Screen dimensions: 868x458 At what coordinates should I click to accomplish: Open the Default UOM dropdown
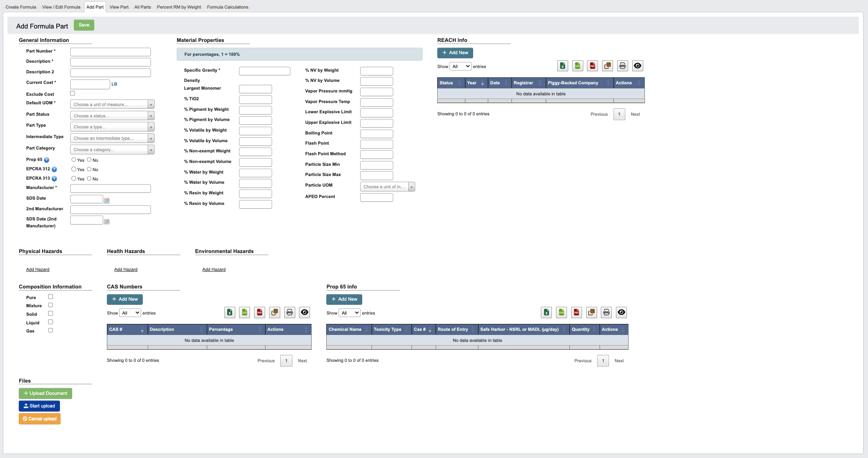[112, 104]
